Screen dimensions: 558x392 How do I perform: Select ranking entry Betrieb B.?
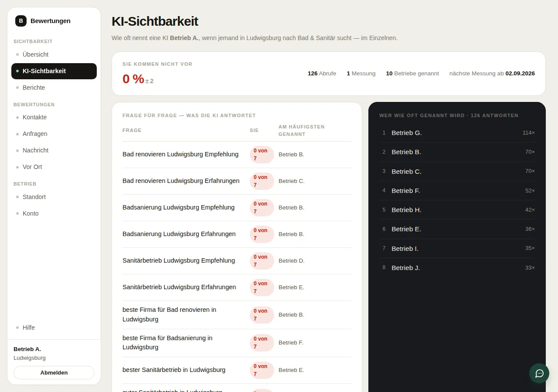pos(457,152)
